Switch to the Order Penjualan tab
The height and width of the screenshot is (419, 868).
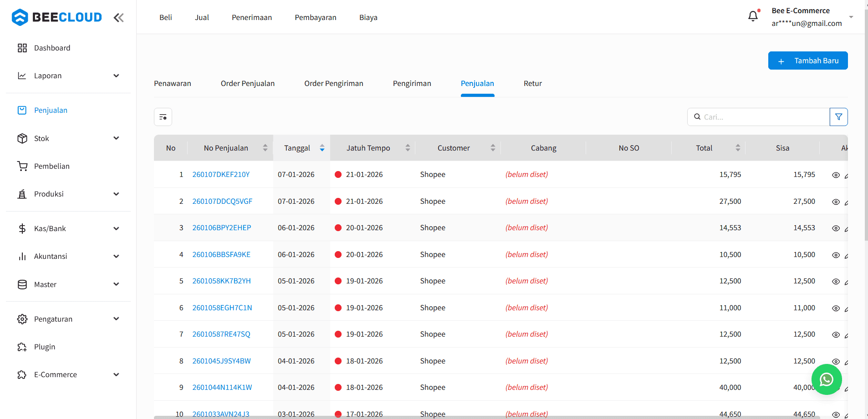(x=247, y=83)
